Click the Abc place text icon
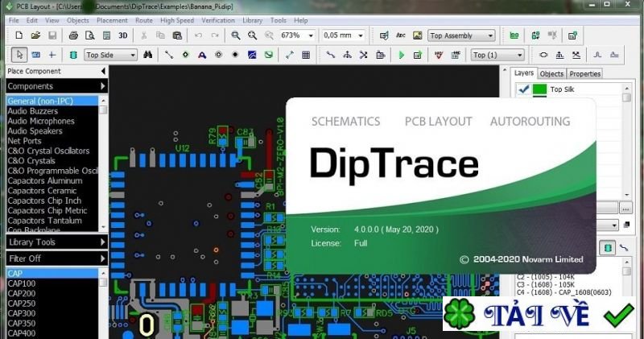Screen dimensions: 644x339 coord(400,35)
